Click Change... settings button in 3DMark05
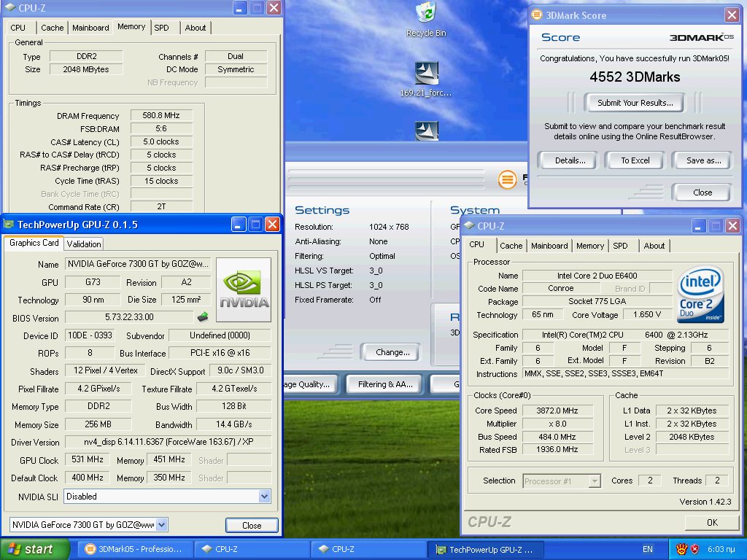Image resolution: width=747 pixels, height=560 pixels. [392, 352]
